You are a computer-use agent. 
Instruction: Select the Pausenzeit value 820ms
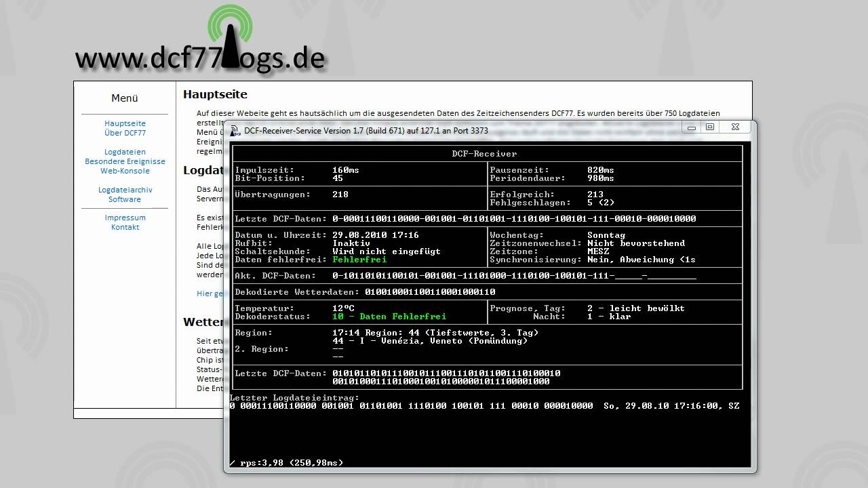coord(601,170)
